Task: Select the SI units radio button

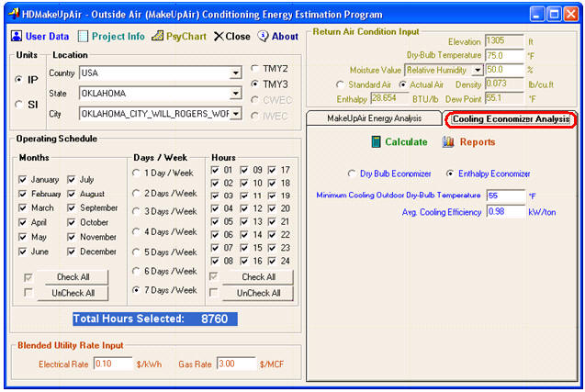Action: 18,105
